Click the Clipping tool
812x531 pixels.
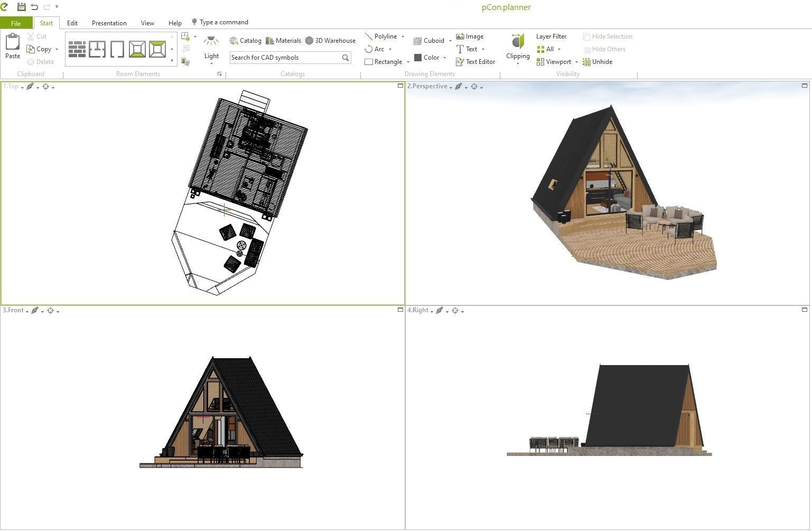518,46
